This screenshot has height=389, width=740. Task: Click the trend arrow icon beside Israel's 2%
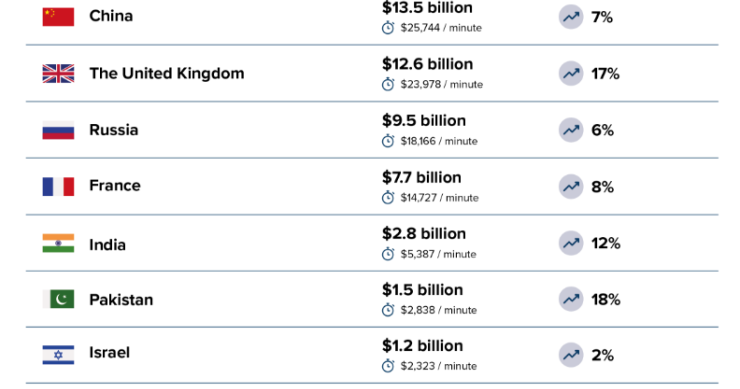571,355
